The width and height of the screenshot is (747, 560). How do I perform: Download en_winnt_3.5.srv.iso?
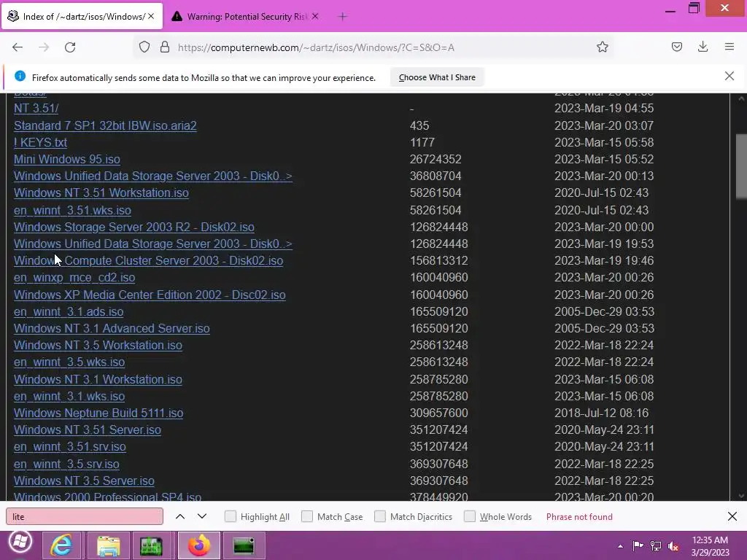click(x=66, y=464)
